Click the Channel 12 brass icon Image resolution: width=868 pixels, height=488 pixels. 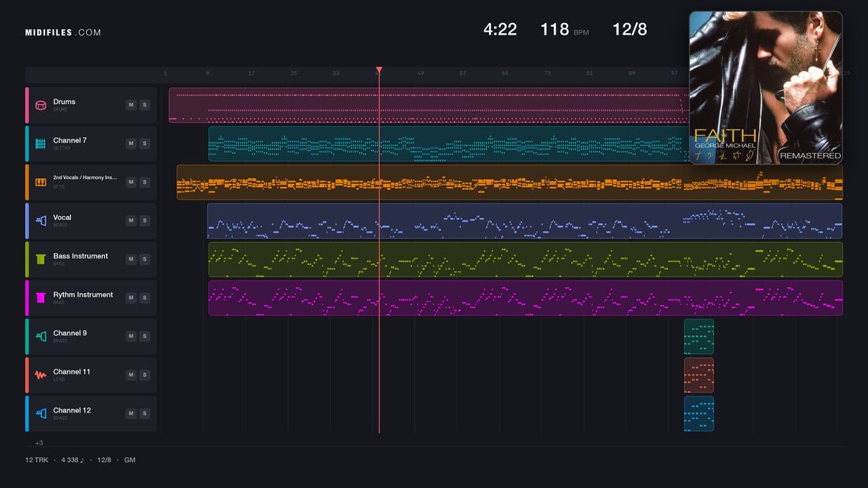coord(40,413)
